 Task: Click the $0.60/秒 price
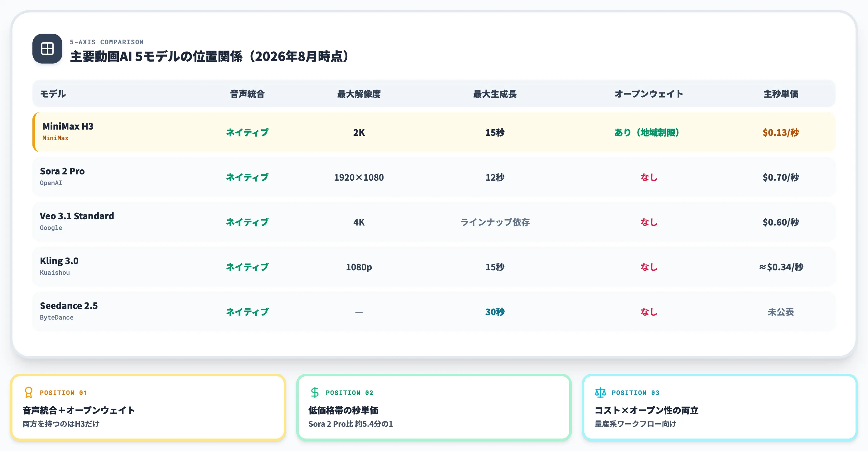(781, 222)
